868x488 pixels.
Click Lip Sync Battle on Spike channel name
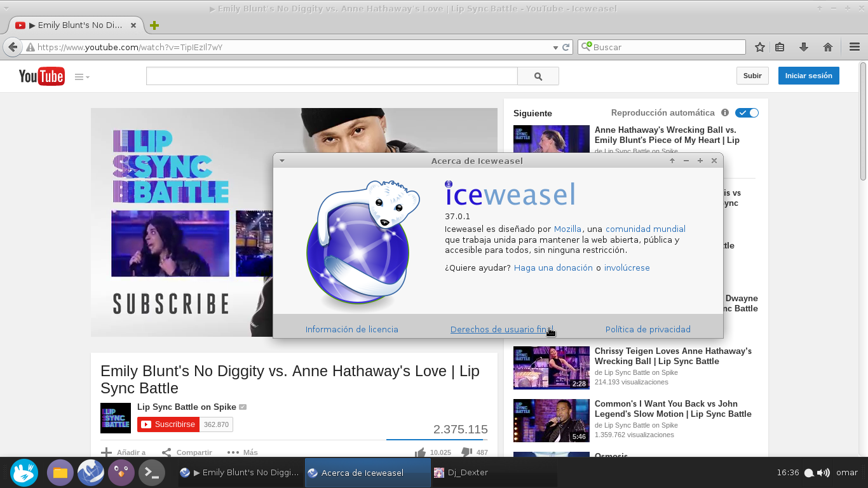[x=187, y=407]
